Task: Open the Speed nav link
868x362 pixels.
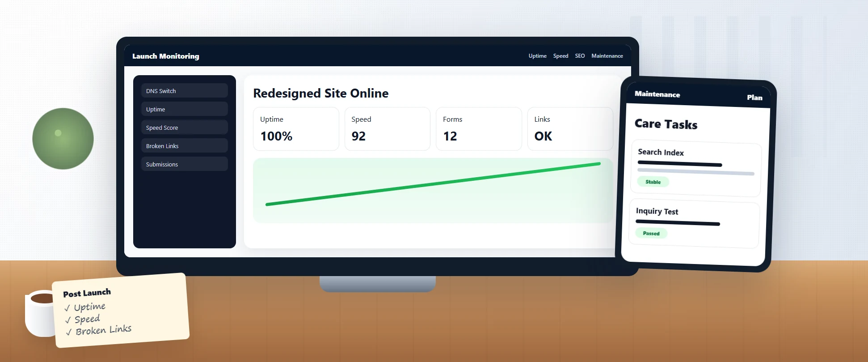Action: [x=560, y=56]
